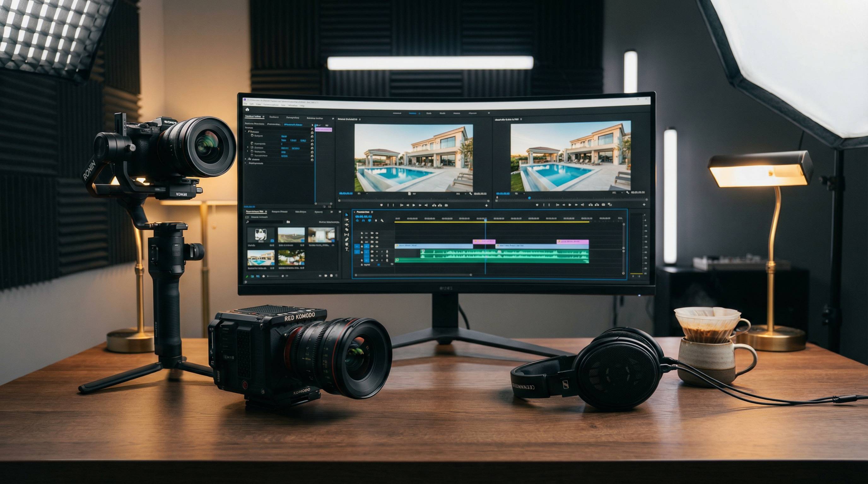Viewport: 868px width, 484px height.
Task: Open the Program monitor zoom level dropdown
Action: 521,193
